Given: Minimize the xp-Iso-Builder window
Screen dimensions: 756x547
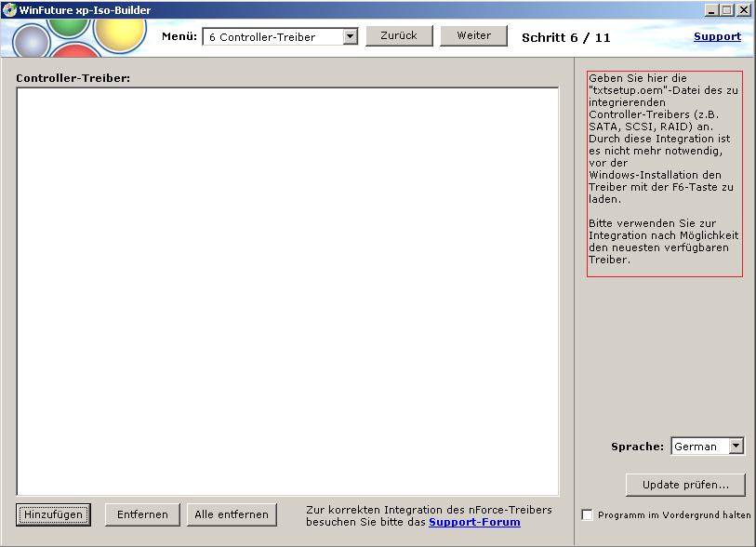Looking at the screenshot, I should 710,10.
